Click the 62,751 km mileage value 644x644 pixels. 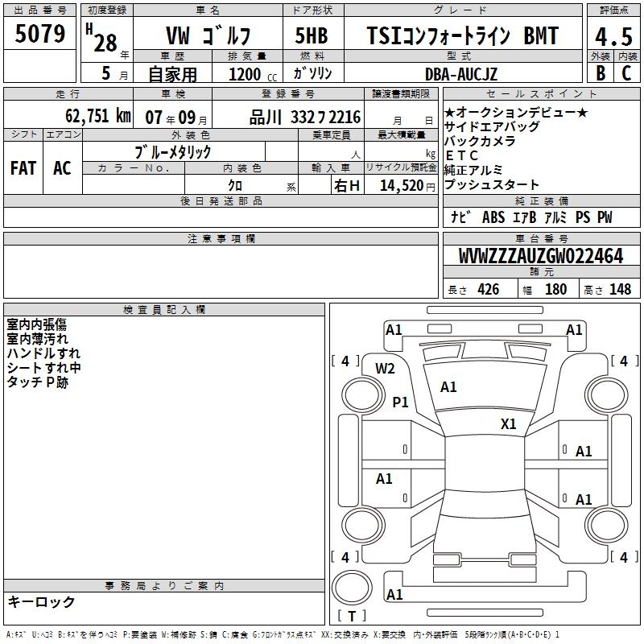[92, 116]
